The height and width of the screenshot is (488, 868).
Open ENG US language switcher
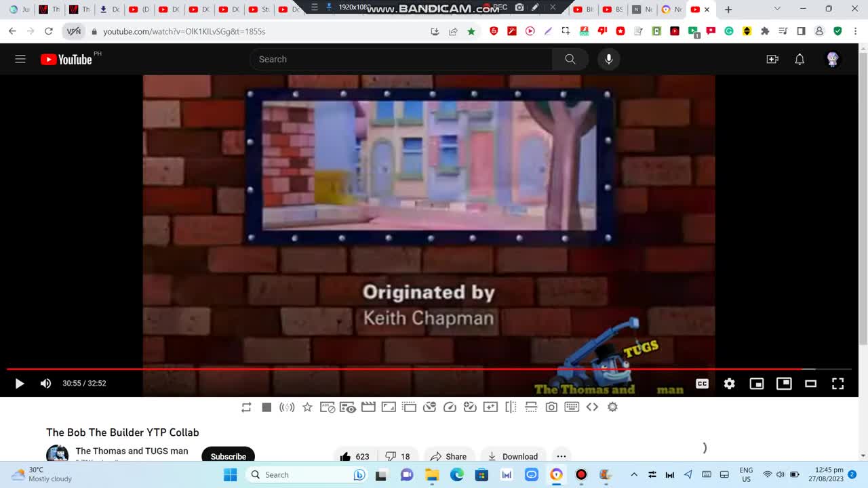(746, 474)
